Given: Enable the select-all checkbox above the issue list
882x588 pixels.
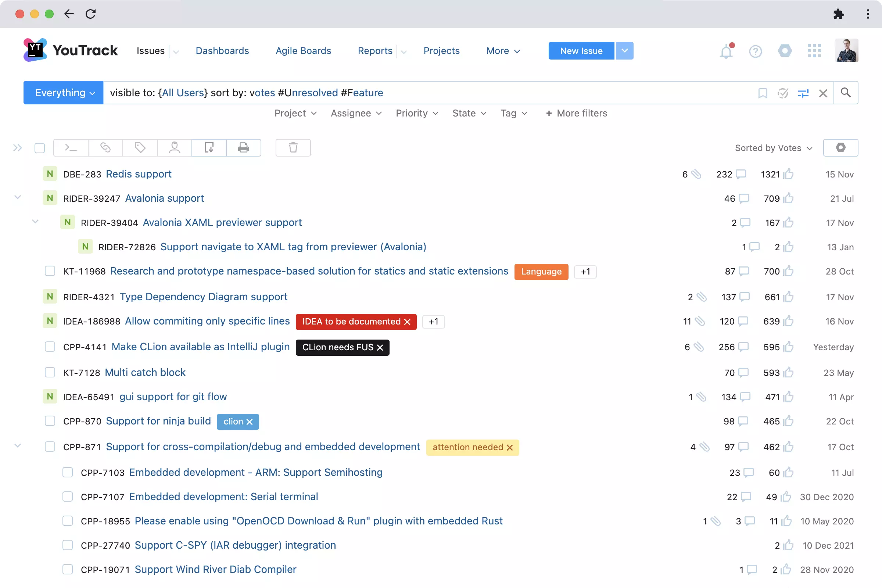Looking at the screenshot, I should click(x=40, y=148).
